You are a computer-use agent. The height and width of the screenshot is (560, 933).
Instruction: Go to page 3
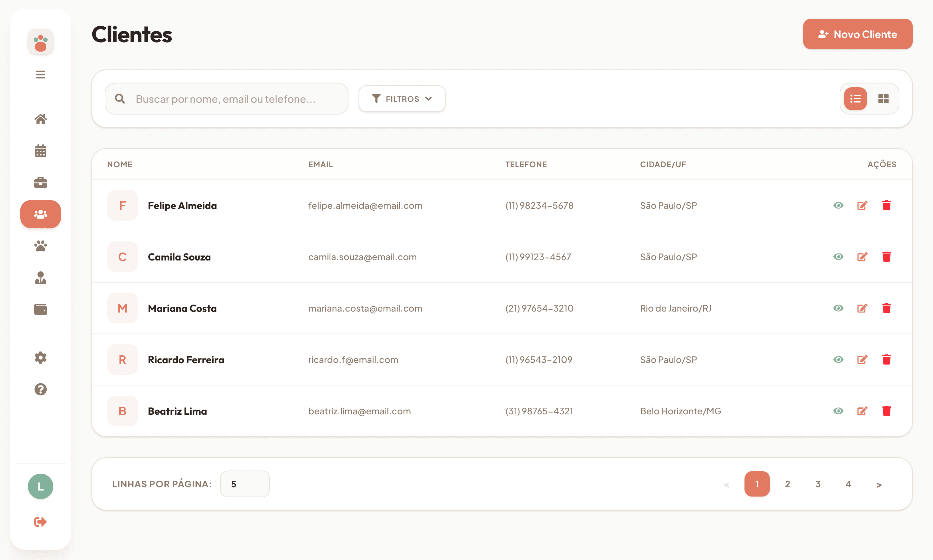818,484
